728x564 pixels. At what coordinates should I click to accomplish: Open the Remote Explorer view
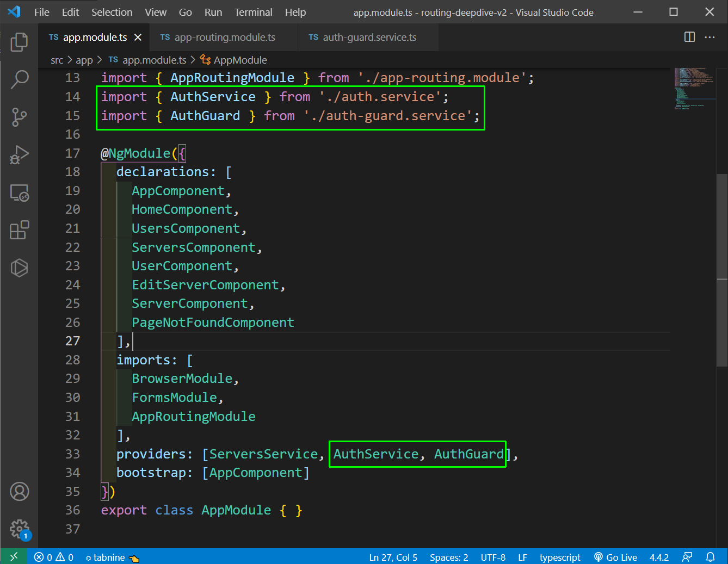[19, 193]
